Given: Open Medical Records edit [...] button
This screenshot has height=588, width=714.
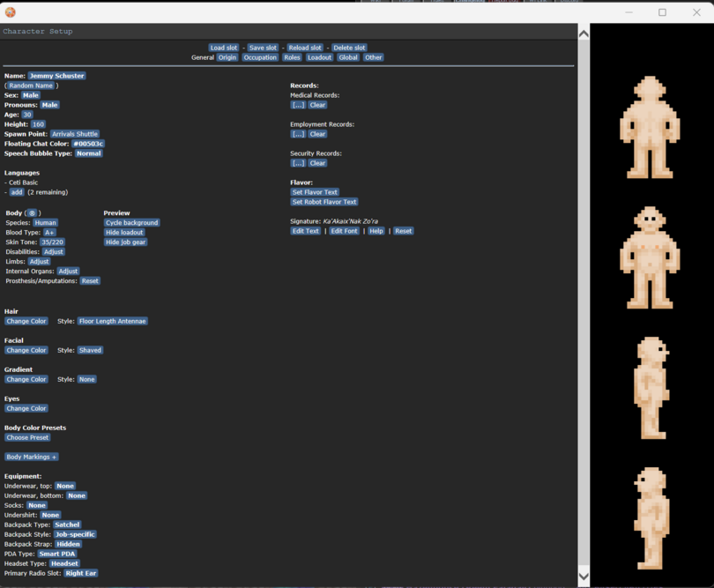Looking at the screenshot, I should pos(298,105).
